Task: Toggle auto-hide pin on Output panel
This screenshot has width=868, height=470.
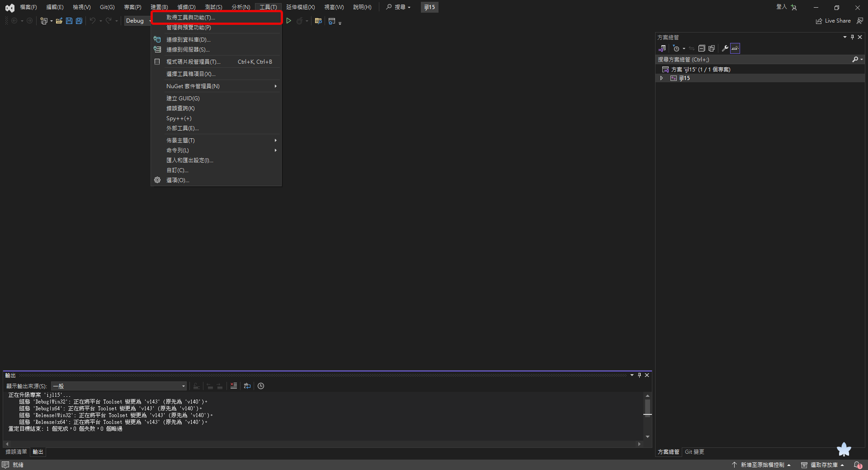Action: pyautogui.click(x=639, y=375)
